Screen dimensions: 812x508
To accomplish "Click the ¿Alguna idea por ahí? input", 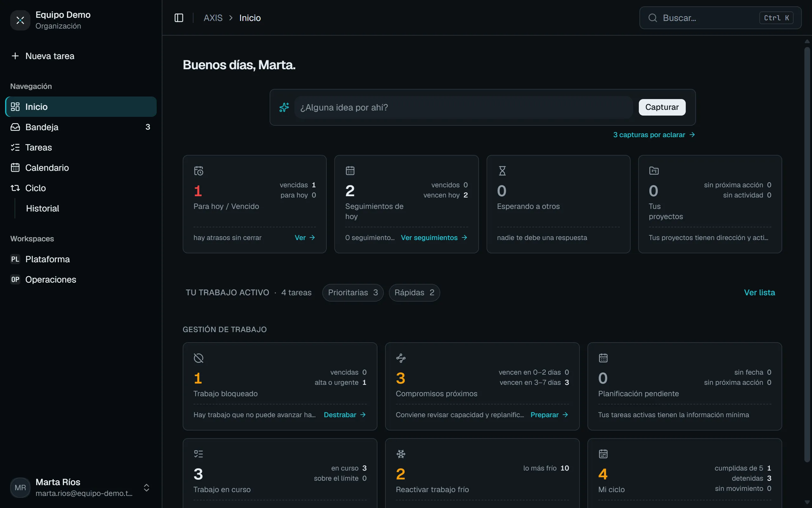I will point(463,107).
